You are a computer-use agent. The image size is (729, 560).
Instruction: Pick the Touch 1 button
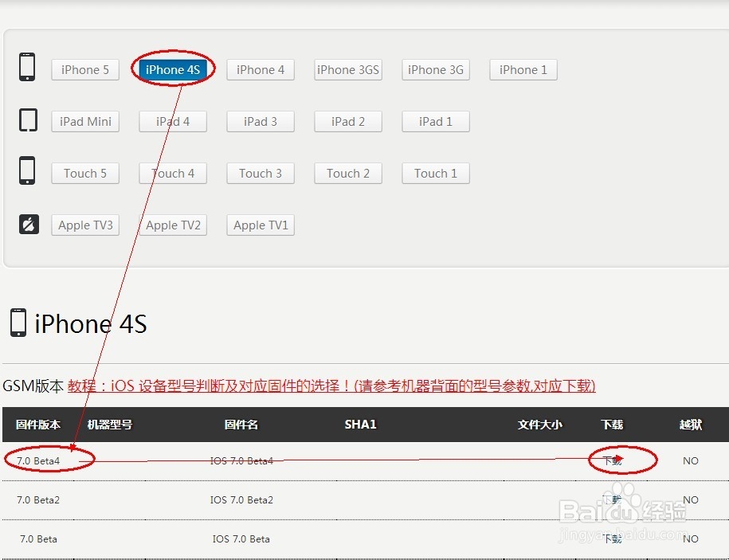click(436, 174)
